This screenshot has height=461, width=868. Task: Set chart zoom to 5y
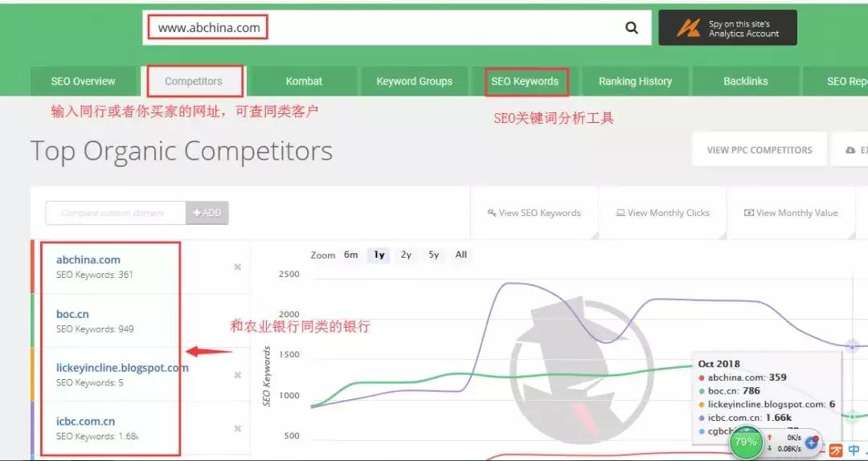(433, 255)
